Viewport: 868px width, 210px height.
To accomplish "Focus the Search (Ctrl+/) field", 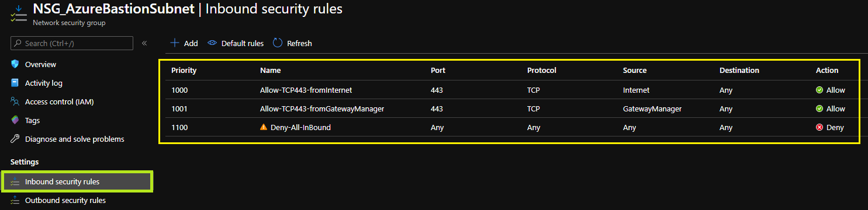I will click(x=72, y=43).
